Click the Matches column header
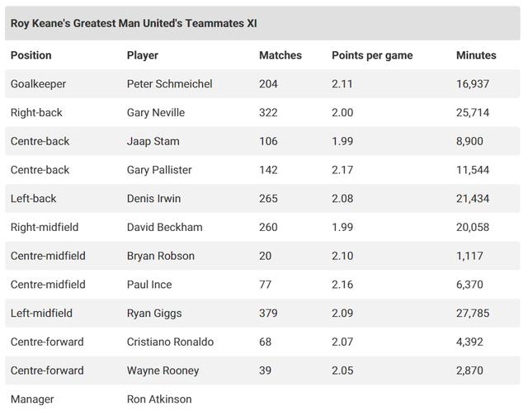This screenshot has height=420, width=528. click(x=280, y=55)
